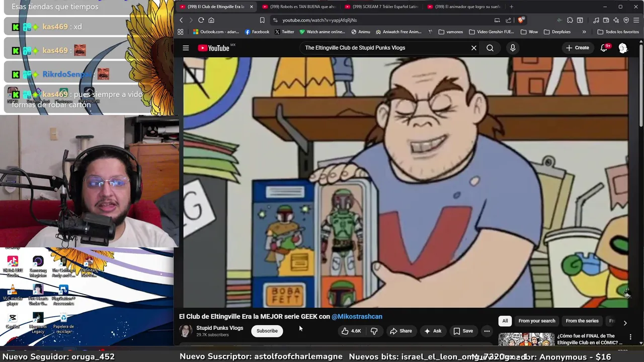644x362 pixels.
Task: Open the Animu bookmark
Action: [x=360, y=32]
